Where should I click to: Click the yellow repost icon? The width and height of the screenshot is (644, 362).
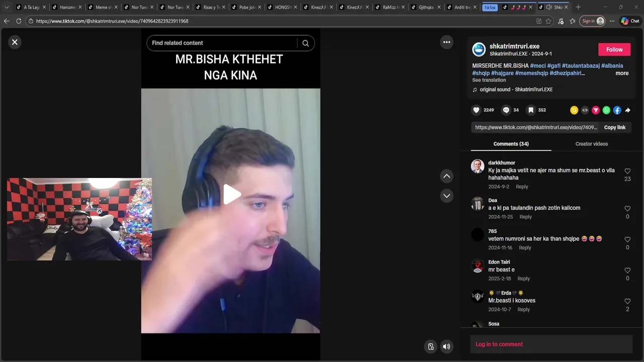click(x=574, y=110)
